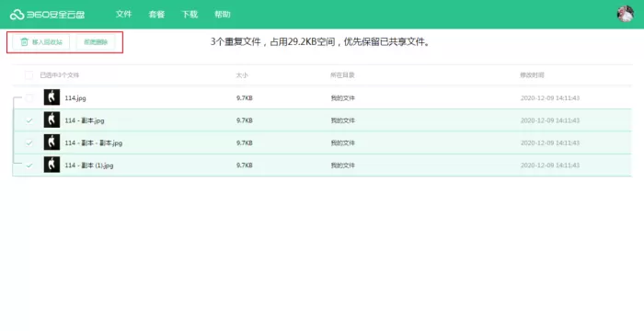Open the 套餐 menu
The height and width of the screenshot is (331, 644).
(156, 15)
